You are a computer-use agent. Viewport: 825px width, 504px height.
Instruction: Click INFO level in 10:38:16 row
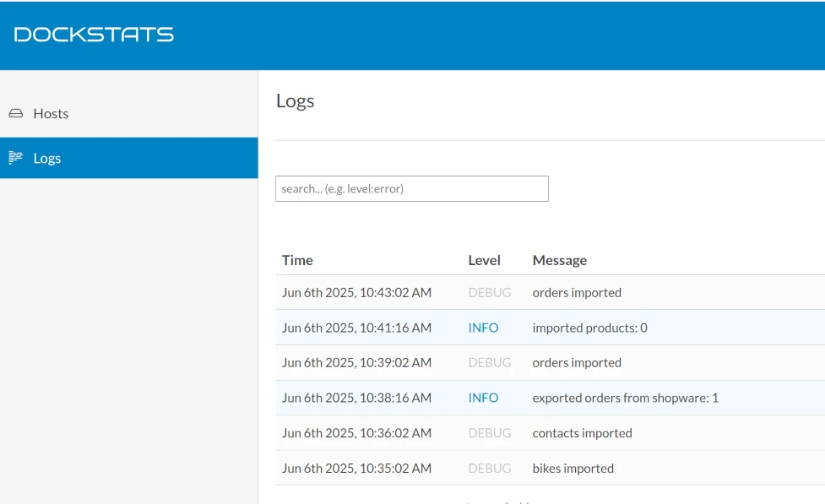483,398
